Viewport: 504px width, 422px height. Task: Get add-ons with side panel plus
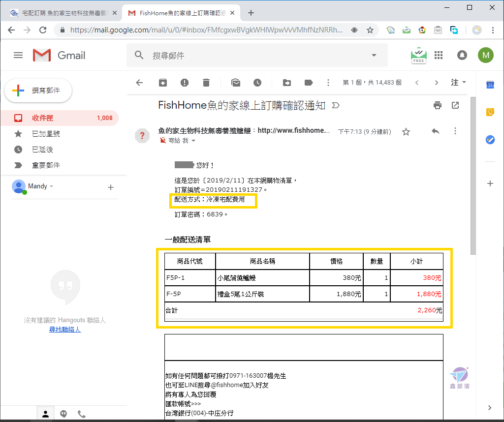pyautogui.click(x=490, y=183)
